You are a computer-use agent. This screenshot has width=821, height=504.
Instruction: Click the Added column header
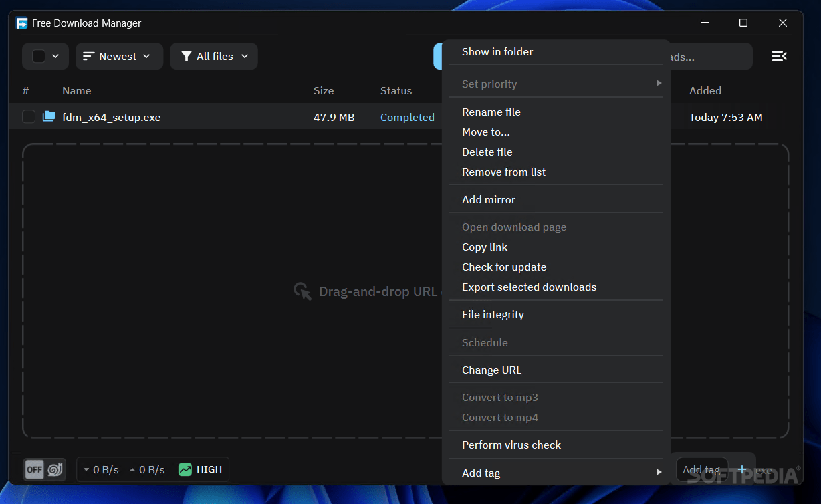click(x=705, y=90)
